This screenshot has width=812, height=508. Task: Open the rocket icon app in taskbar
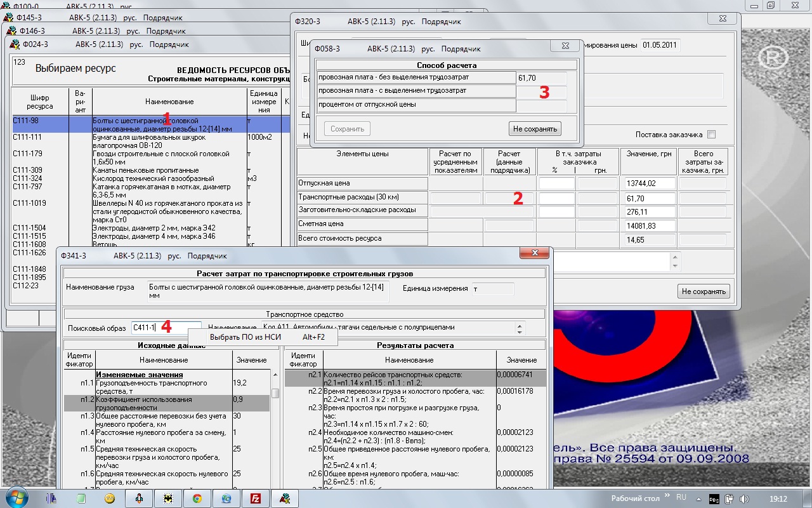(x=139, y=498)
